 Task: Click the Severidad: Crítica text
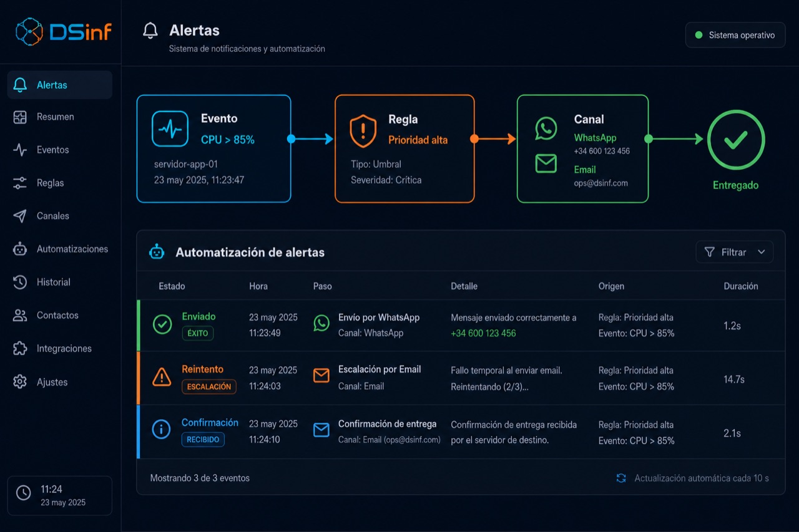(x=386, y=180)
